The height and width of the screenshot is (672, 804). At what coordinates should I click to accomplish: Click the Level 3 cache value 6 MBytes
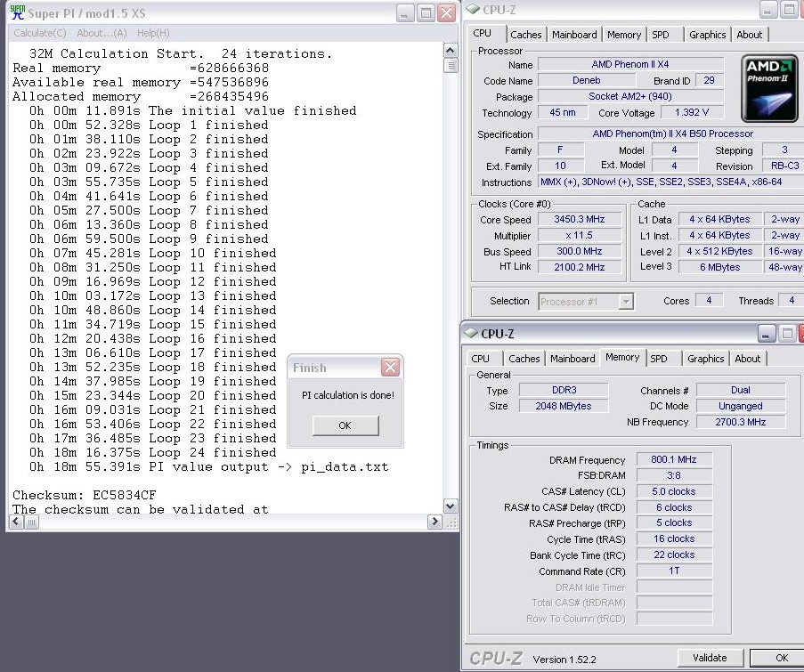pos(720,267)
